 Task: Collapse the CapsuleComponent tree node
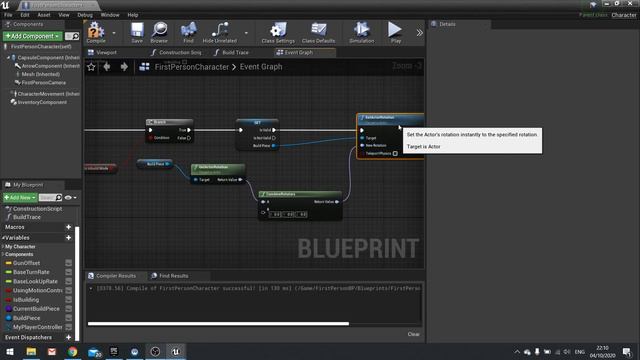coord(8,58)
